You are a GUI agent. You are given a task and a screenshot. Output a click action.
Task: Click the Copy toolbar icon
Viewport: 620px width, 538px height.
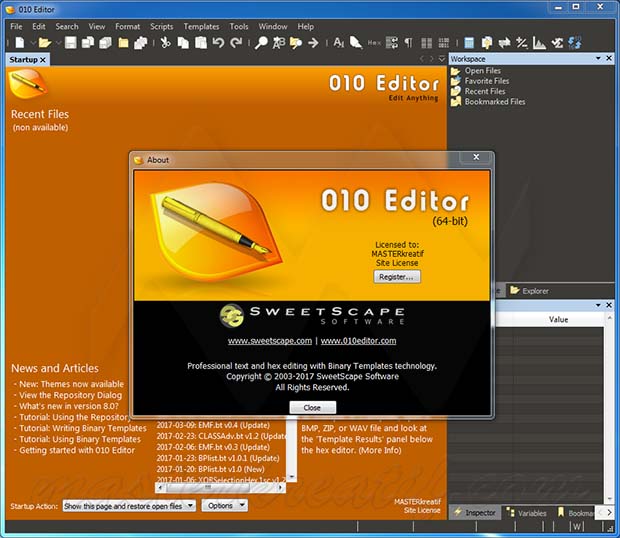(x=183, y=42)
